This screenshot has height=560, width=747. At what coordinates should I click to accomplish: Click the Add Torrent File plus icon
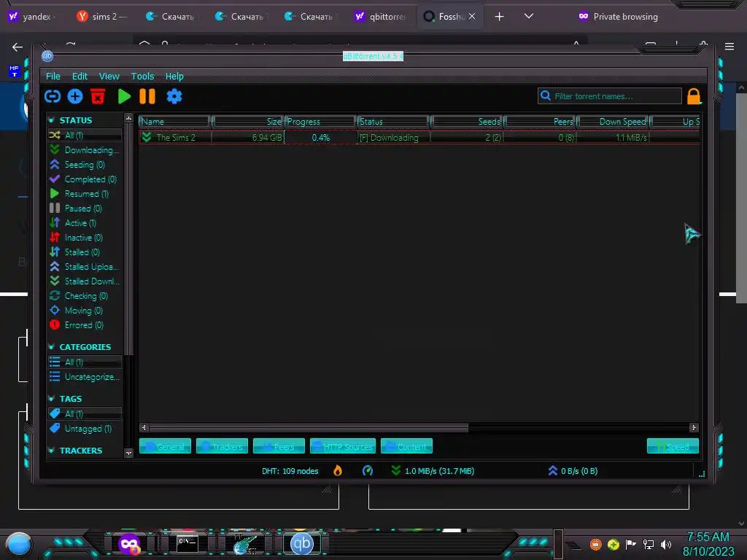coord(75,97)
